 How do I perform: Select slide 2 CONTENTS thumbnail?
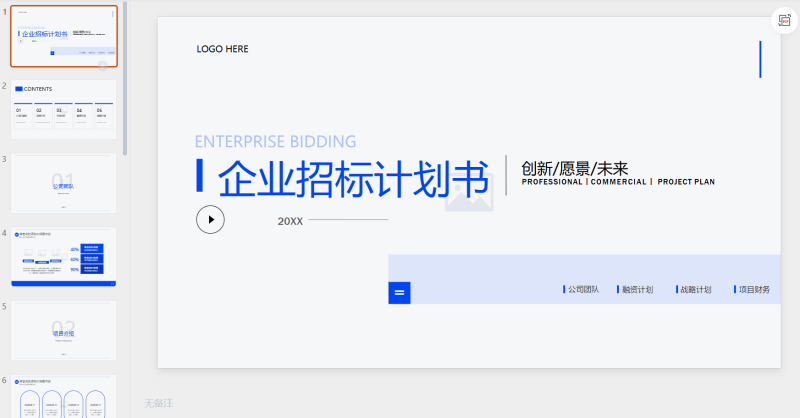[x=64, y=109]
